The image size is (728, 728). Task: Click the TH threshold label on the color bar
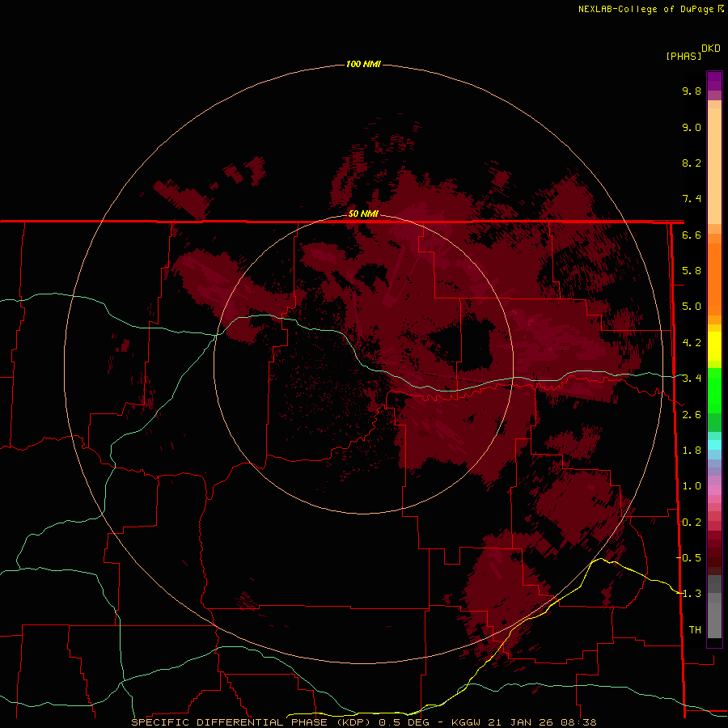(x=695, y=630)
